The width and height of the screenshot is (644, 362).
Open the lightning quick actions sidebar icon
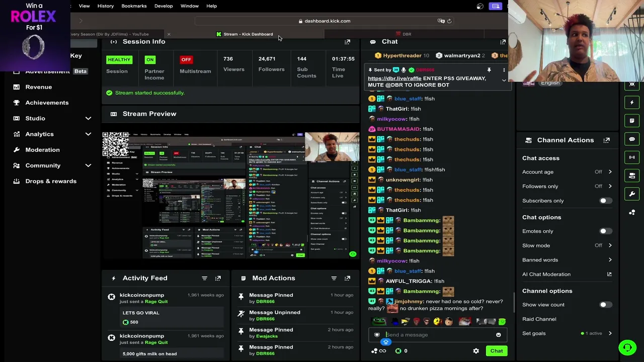point(632,103)
